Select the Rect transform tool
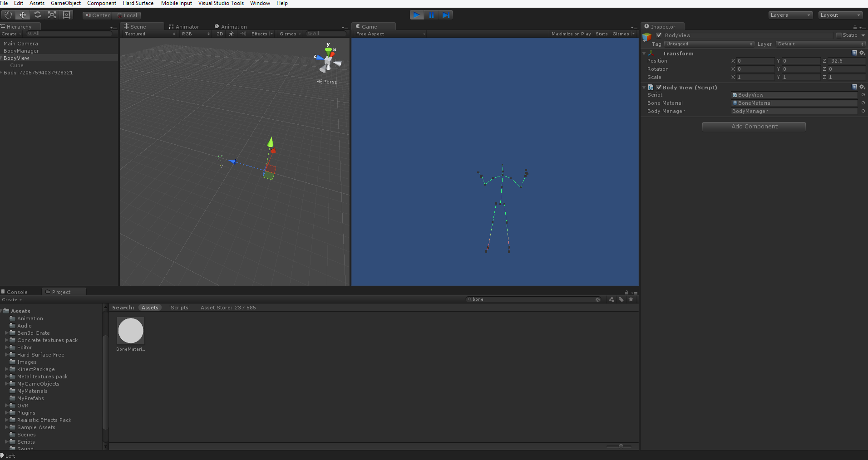The width and height of the screenshot is (868, 460). 66,15
